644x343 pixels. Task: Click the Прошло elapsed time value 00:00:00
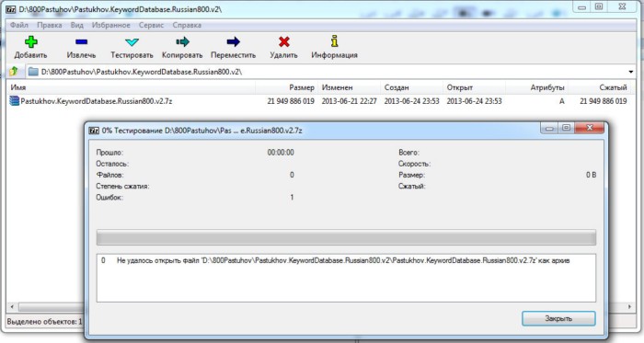point(281,153)
